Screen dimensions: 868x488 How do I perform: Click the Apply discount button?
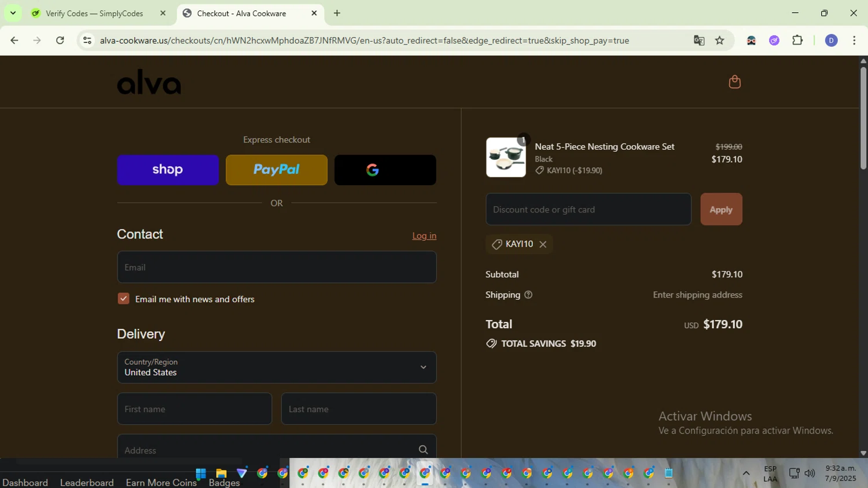coord(721,209)
